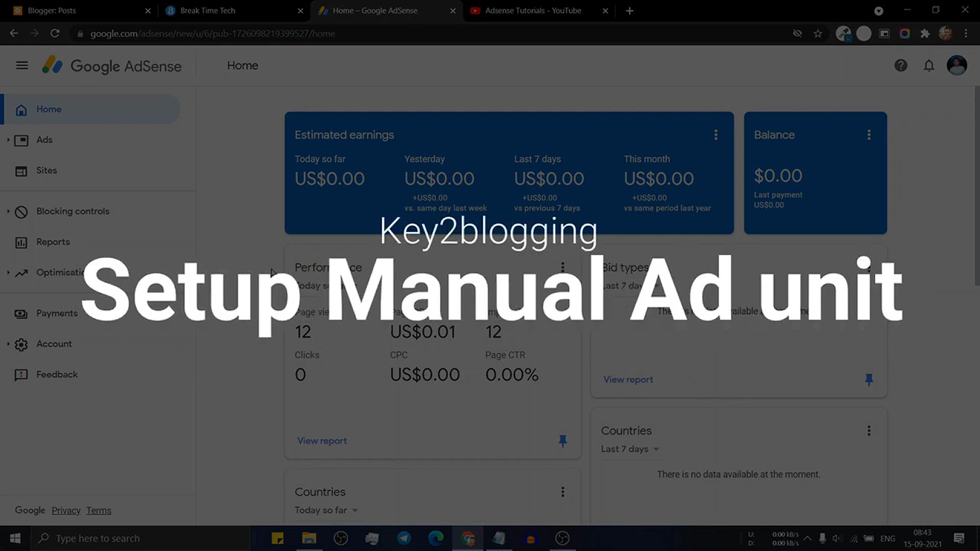The height and width of the screenshot is (551, 980).
Task: Pin the Performance card
Action: (562, 441)
